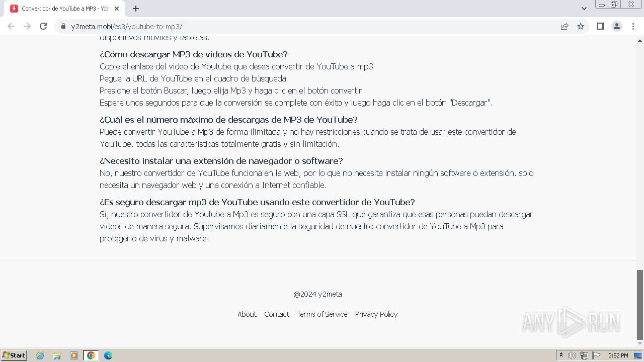The image size is (644, 362).
Task: Bookmark this page with the star icon
Action: point(581,26)
